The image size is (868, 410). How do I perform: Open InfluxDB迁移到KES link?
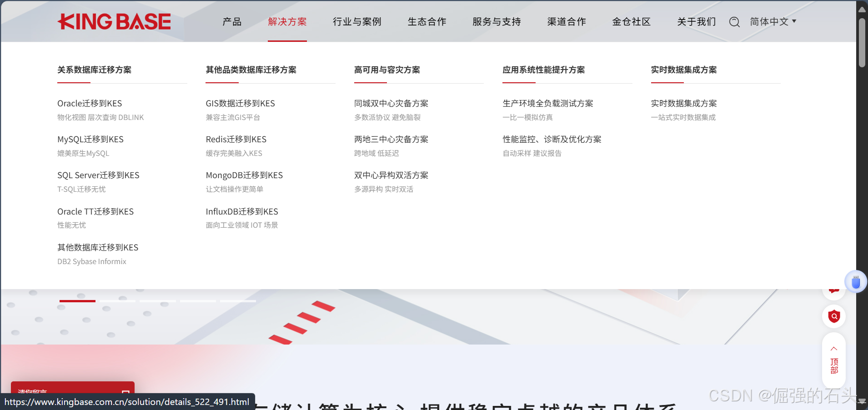click(242, 211)
